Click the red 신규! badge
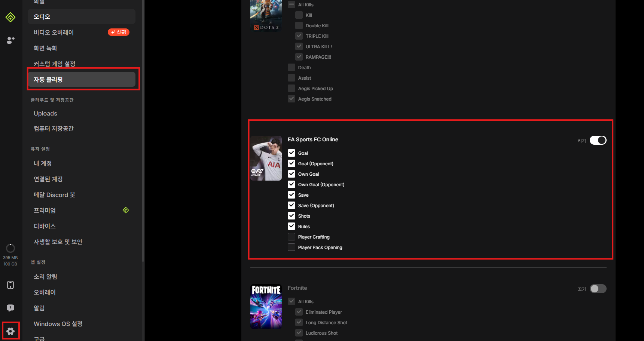This screenshot has height=341, width=644. pos(119,32)
